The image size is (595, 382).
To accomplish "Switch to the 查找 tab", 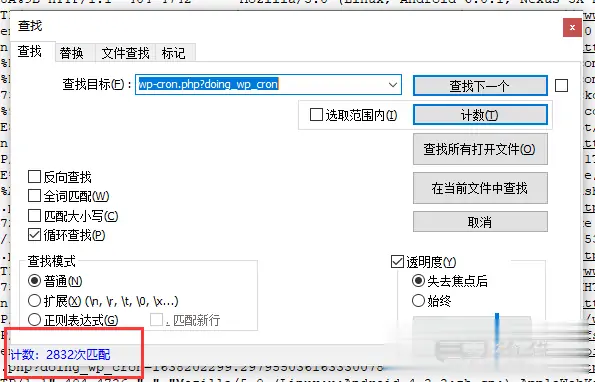I will (x=30, y=52).
